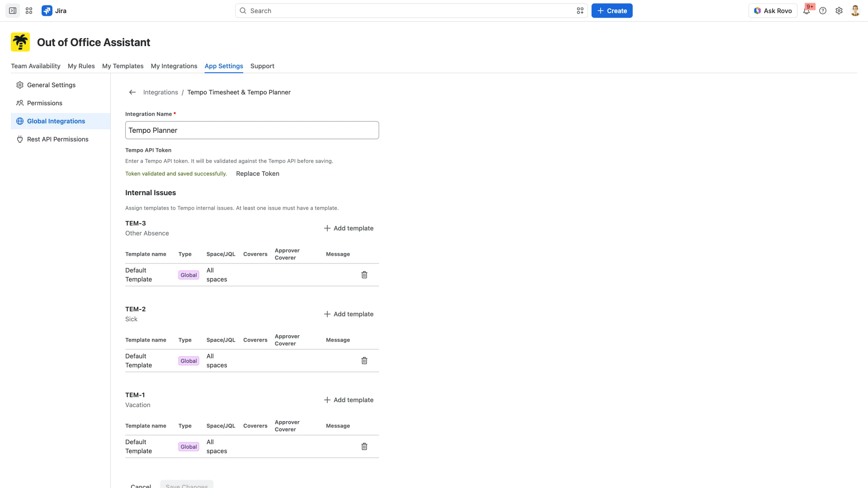Open user profile avatar menu

coord(855,11)
